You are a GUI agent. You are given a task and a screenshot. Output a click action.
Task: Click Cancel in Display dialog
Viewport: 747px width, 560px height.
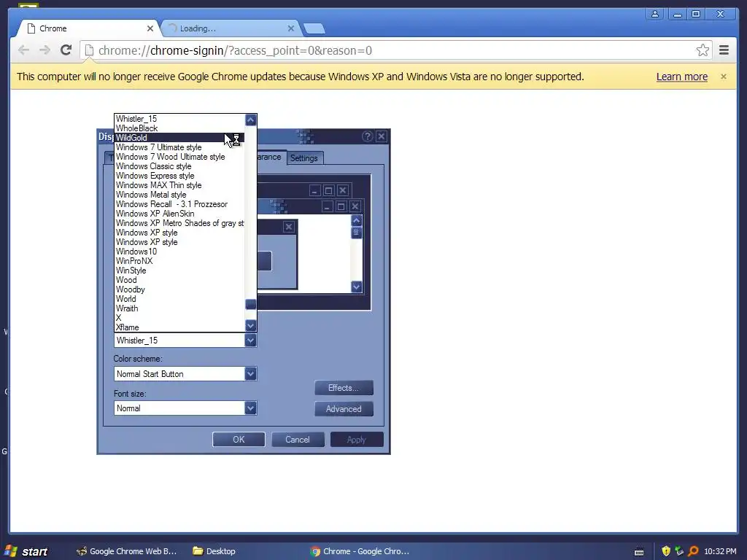[x=298, y=440]
